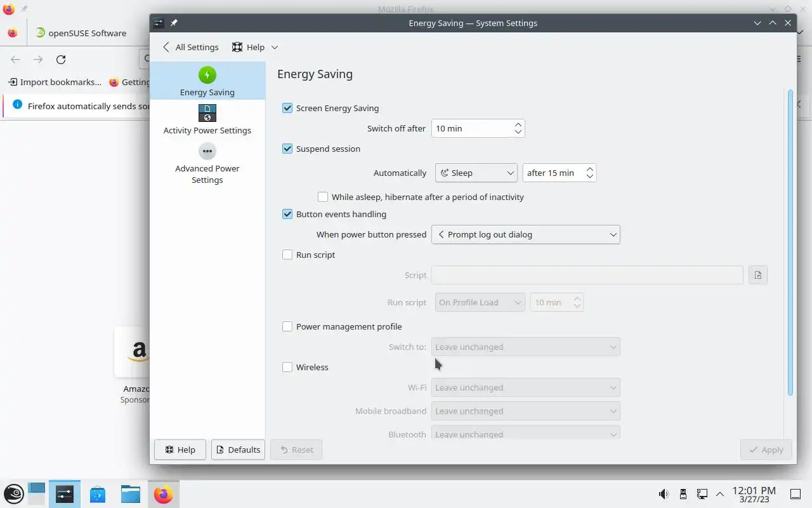Viewport: 812px width, 508px height.
Task: Open Discover software center from taskbar
Action: tap(98, 494)
